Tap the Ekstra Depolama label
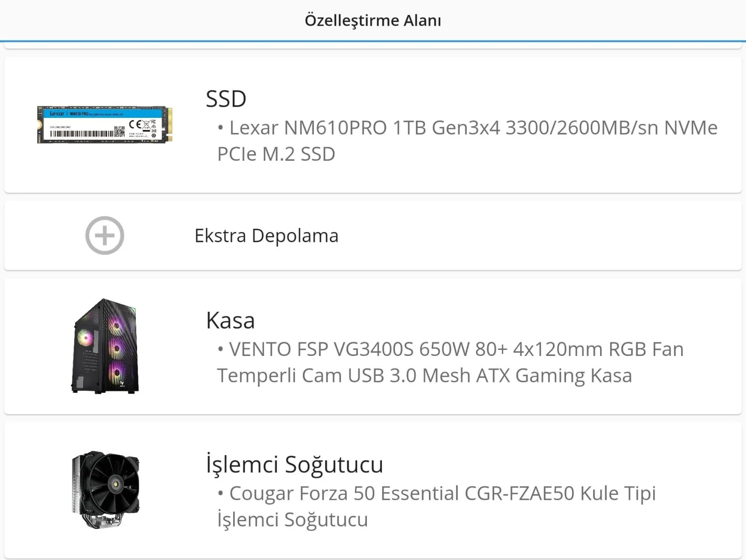The width and height of the screenshot is (746, 560). coord(266,236)
